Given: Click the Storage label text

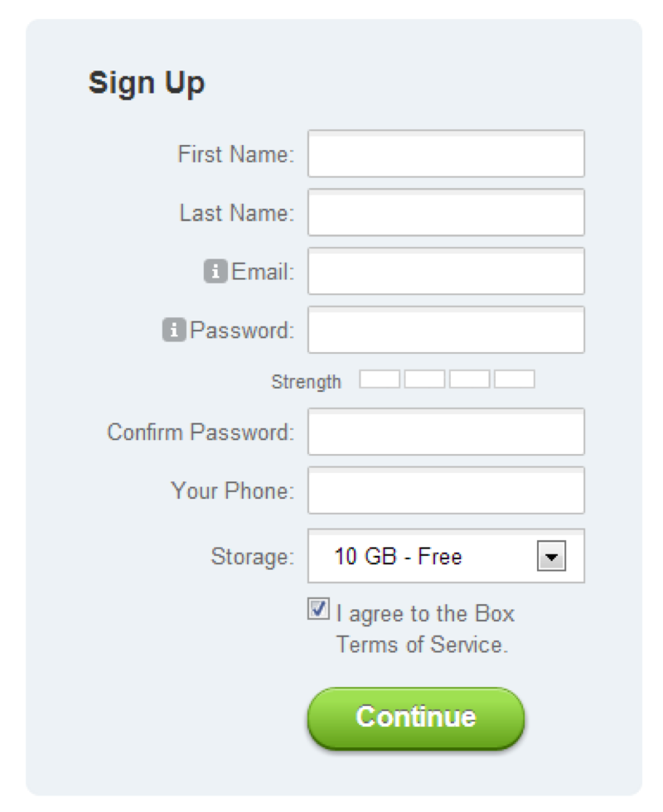Looking at the screenshot, I should [x=252, y=557].
